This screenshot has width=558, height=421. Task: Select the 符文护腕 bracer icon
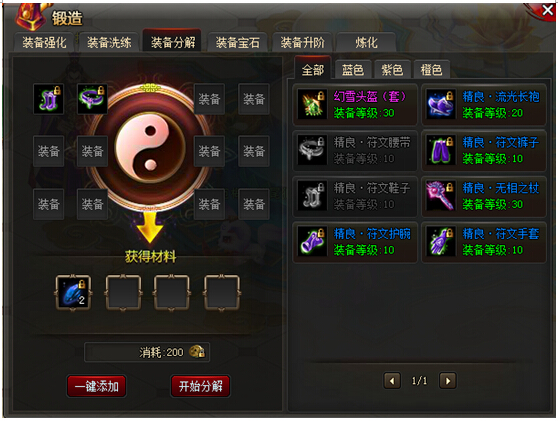pos(312,242)
